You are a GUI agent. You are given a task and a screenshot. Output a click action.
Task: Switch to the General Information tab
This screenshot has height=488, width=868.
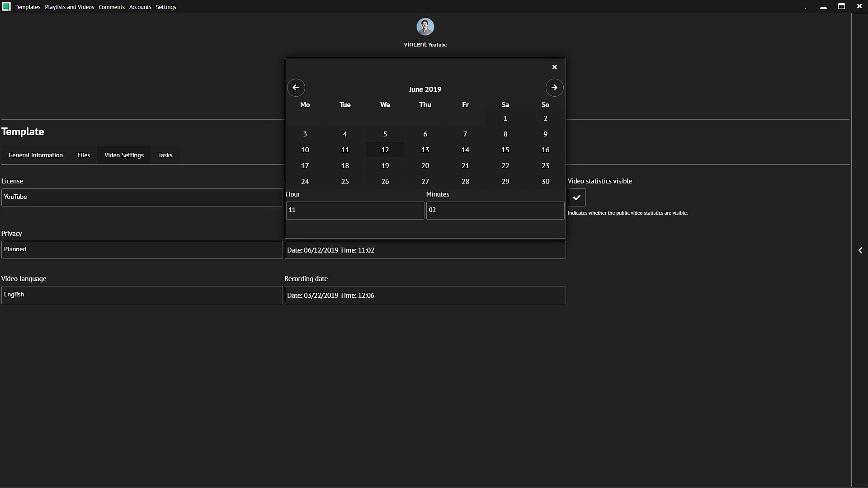(36, 155)
